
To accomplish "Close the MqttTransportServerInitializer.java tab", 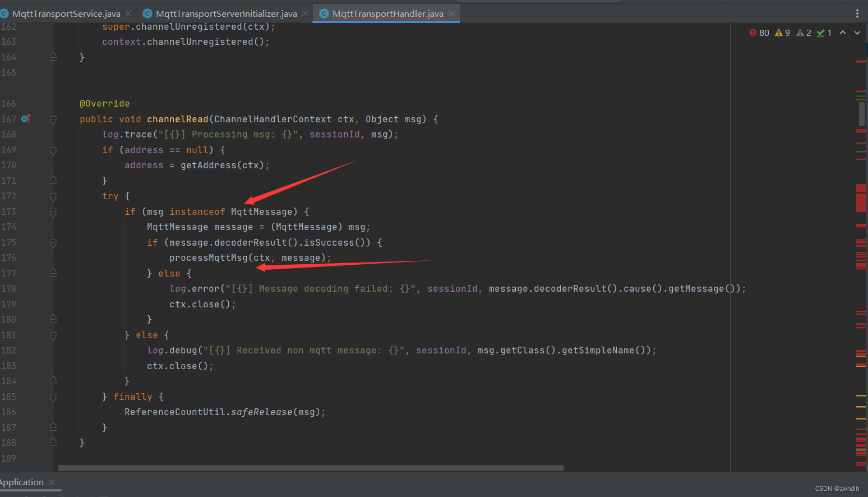I will click(305, 13).
